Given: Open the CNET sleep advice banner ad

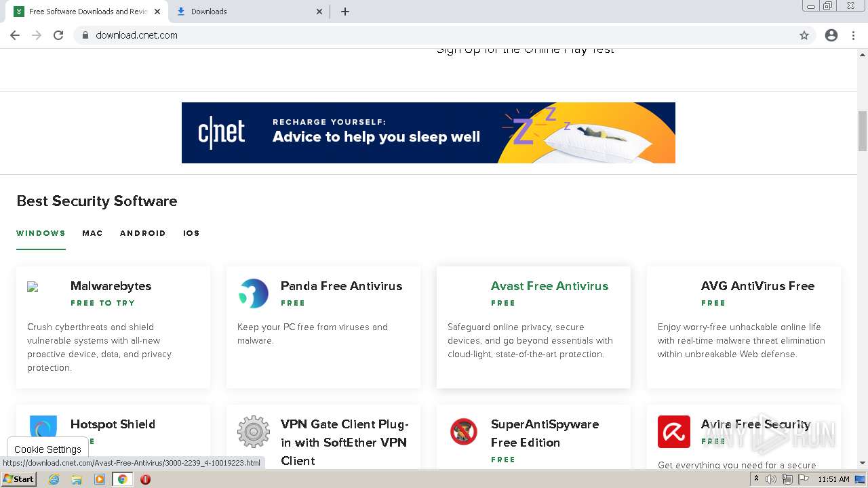Looking at the screenshot, I should pyautogui.click(x=429, y=133).
